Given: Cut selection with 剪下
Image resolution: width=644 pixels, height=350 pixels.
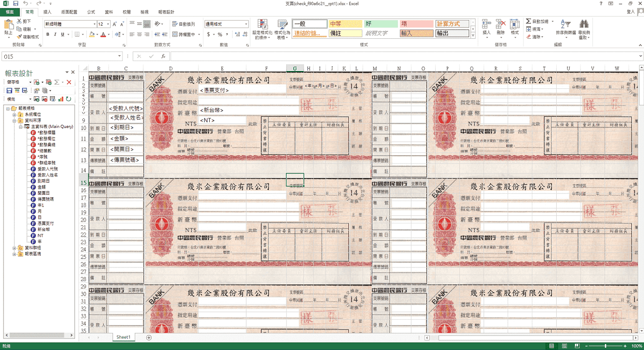Looking at the screenshot, I should [24, 21].
